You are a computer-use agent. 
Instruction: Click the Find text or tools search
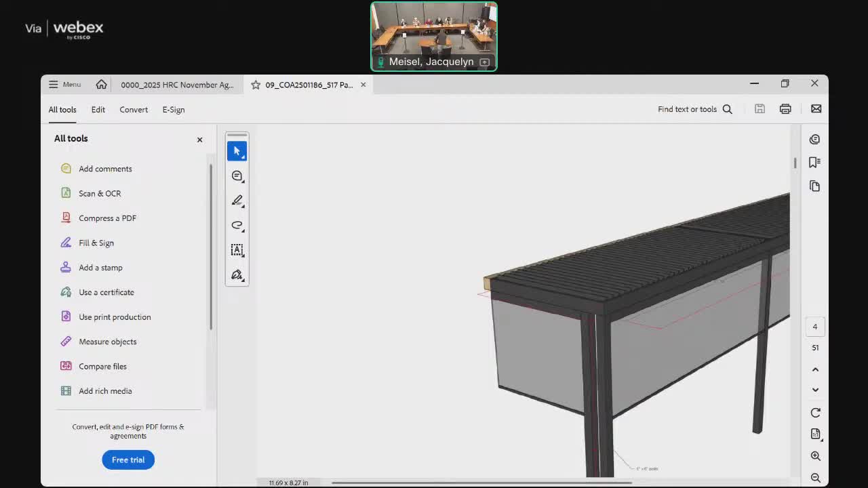[695, 109]
